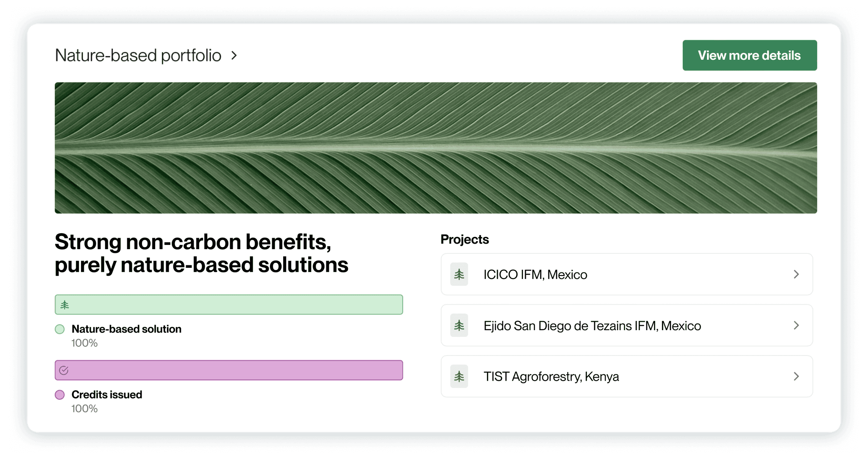Click the chevron after Nature-based portfolio title
The image size is (868, 459).
pos(234,55)
